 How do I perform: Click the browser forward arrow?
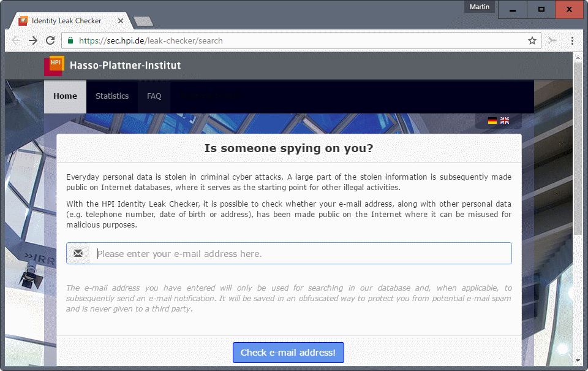coord(33,40)
